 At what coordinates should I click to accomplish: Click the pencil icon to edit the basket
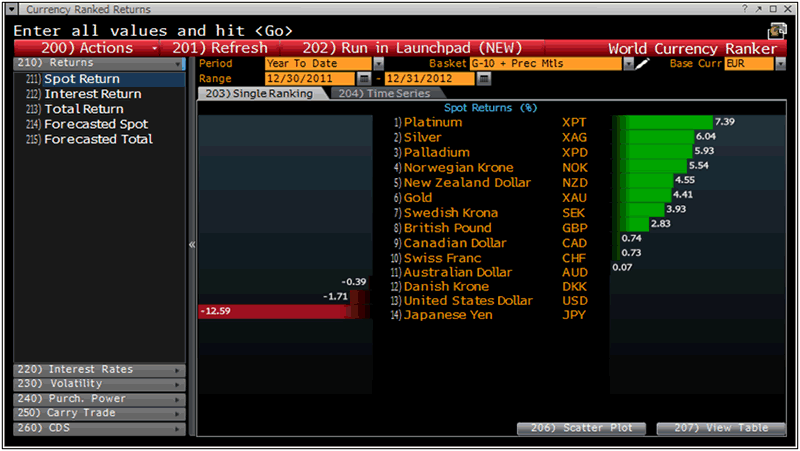(x=643, y=63)
